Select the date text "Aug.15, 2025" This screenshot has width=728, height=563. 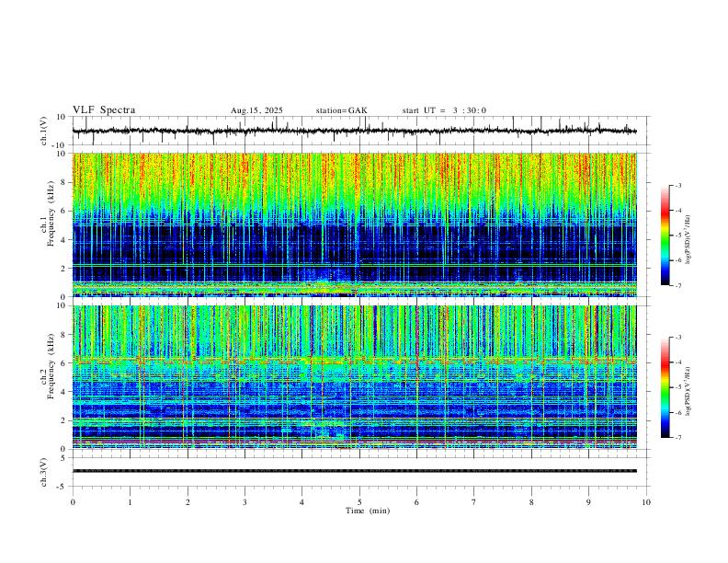point(256,110)
